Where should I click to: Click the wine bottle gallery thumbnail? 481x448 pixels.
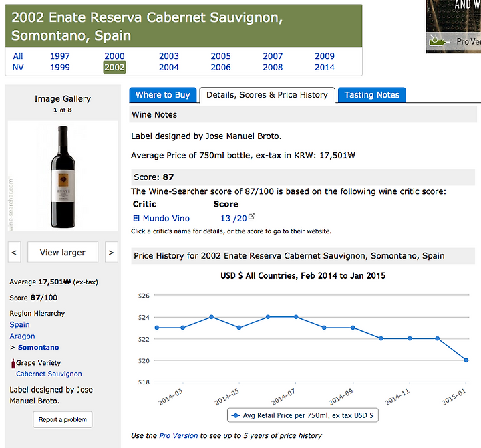tap(63, 176)
